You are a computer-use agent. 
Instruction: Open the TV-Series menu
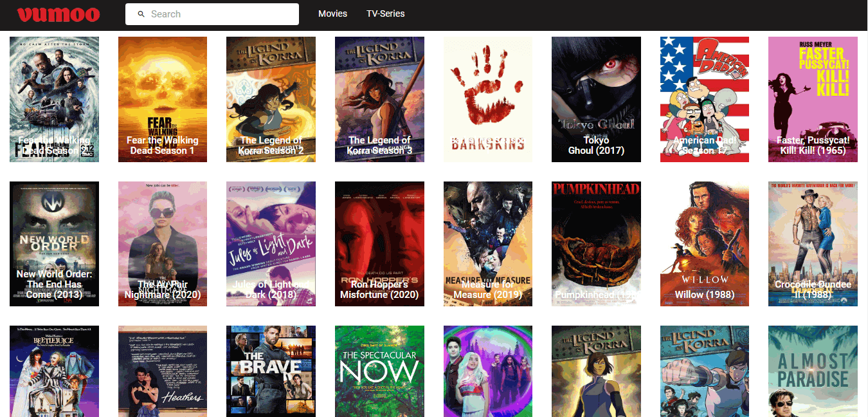pyautogui.click(x=386, y=14)
